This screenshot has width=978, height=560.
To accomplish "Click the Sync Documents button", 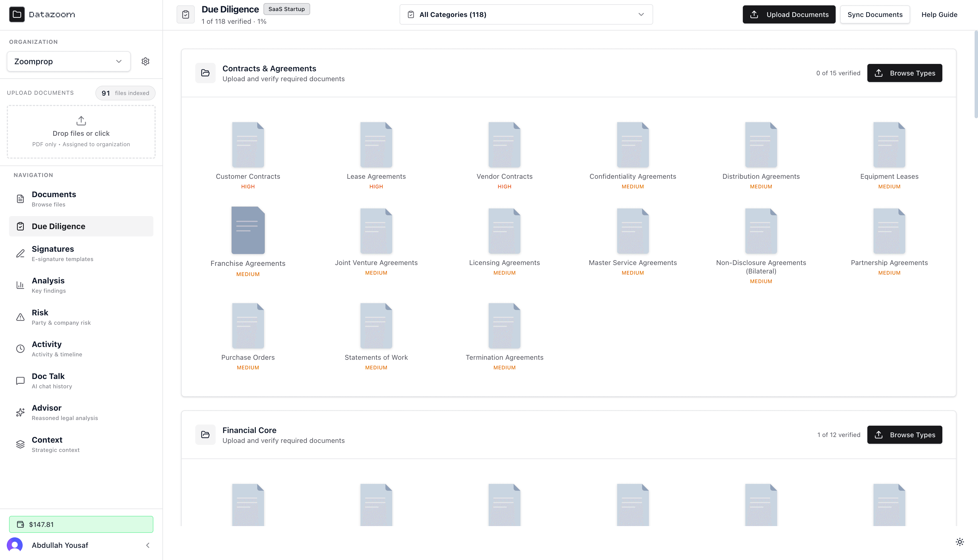I will point(874,15).
